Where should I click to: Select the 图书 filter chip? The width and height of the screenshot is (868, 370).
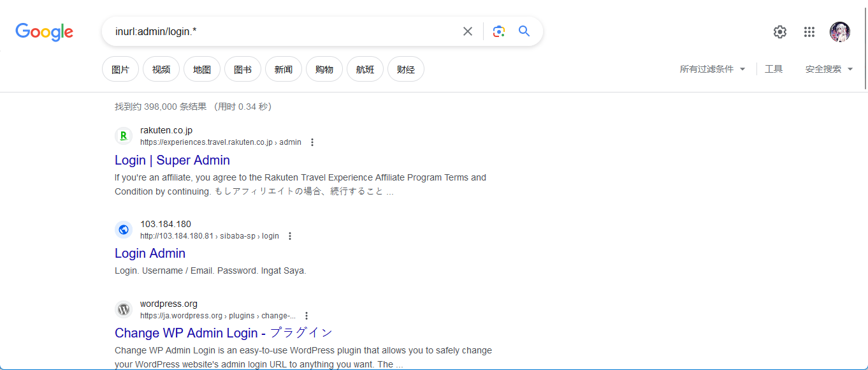pyautogui.click(x=243, y=69)
